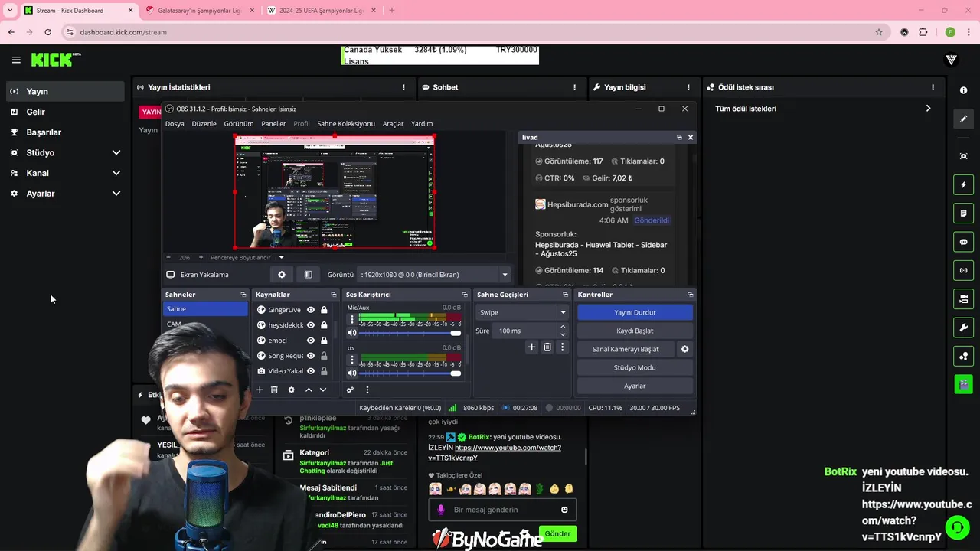Click the green clapperboard icon in right sidebar
The height and width of the screenshot is (551, 980).
963,384
